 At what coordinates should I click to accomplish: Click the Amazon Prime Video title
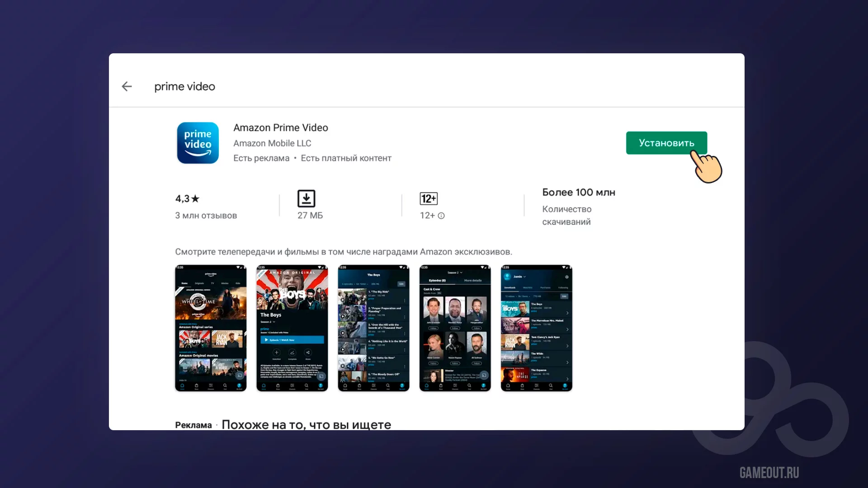pyautogui.click(x=280, y=128)
